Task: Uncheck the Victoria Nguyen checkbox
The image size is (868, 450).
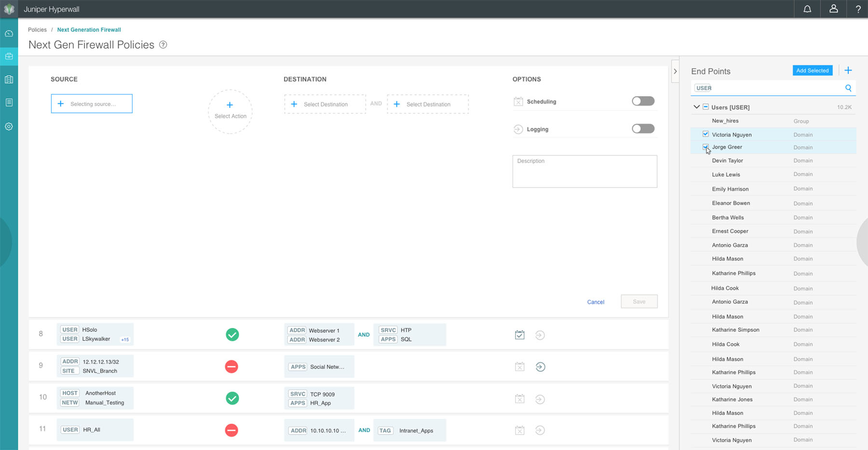Action: (705, 134)
